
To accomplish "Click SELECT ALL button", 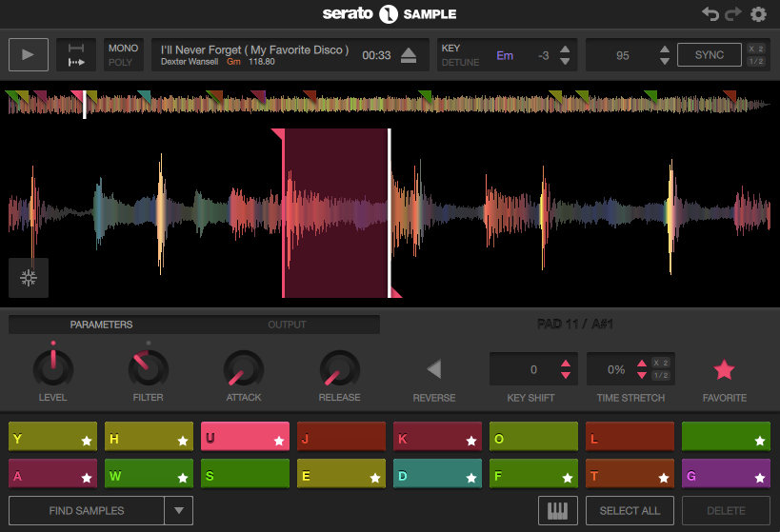I will point(630,511).
